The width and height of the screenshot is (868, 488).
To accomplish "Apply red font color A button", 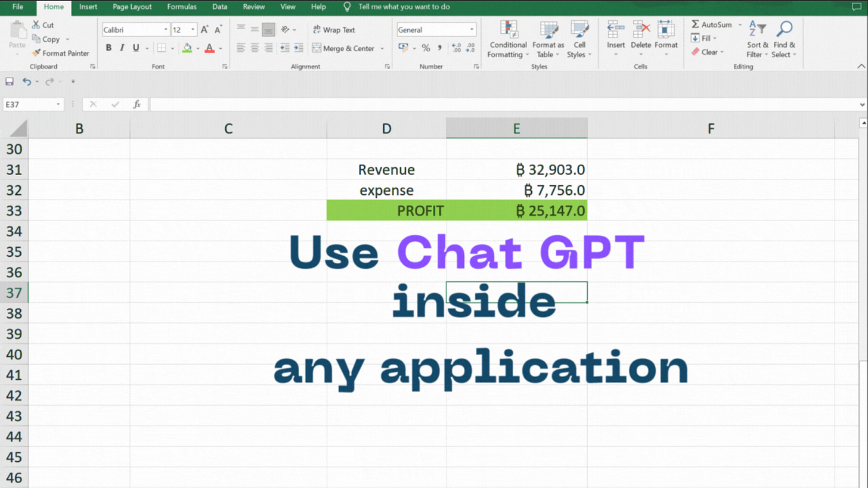I will tap(209, 48).
